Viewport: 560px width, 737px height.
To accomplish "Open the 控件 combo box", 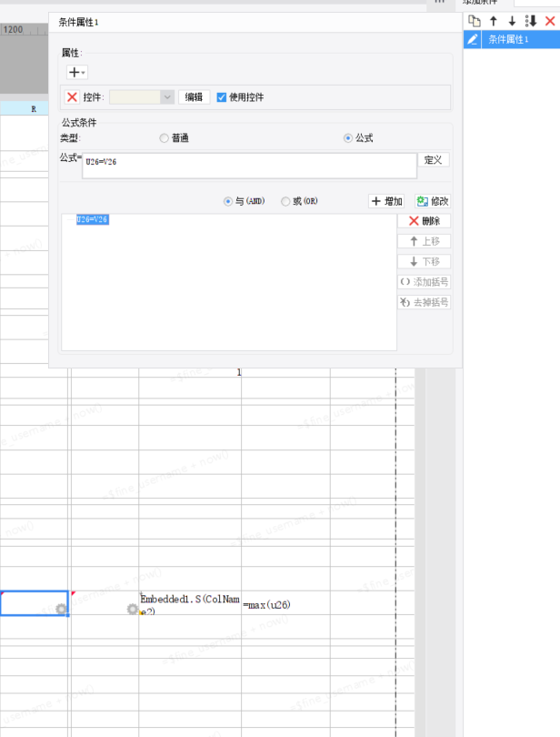I will (142, 97).
